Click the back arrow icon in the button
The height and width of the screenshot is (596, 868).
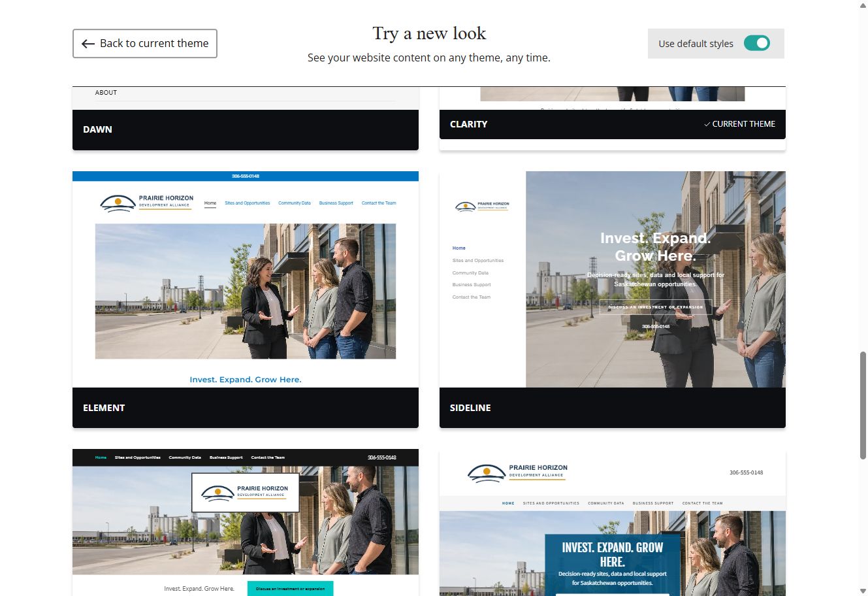(x=88, y=44)
